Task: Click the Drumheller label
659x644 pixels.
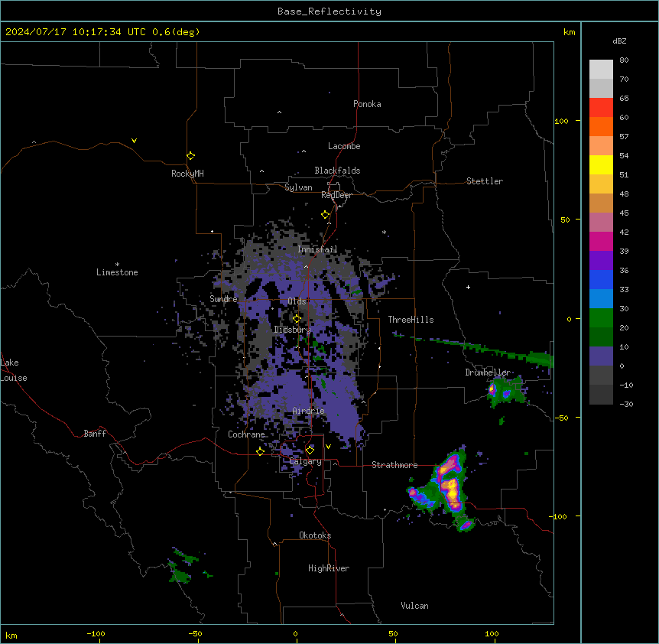Action: [x=488, y=372]
